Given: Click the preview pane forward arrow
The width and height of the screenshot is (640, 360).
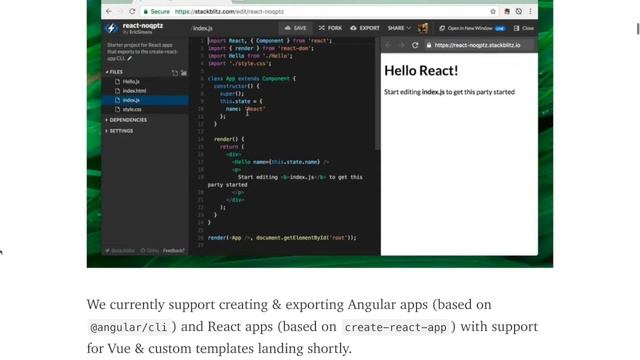Looking at the screenshot, I should 402,45.
